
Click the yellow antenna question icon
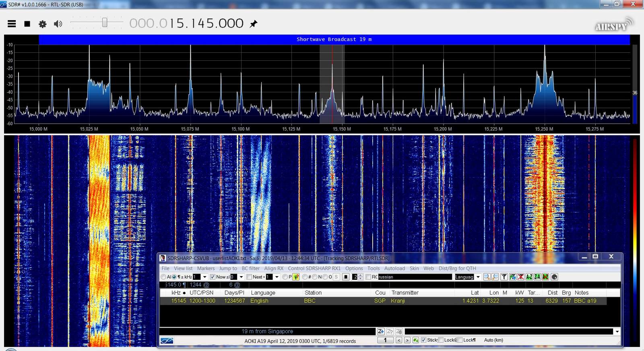(x=296, y=277)
